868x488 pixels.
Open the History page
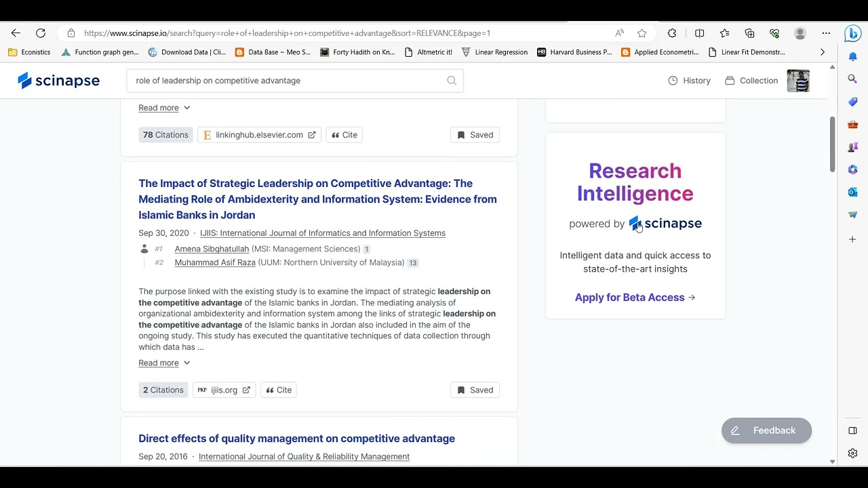pos(689,81)
